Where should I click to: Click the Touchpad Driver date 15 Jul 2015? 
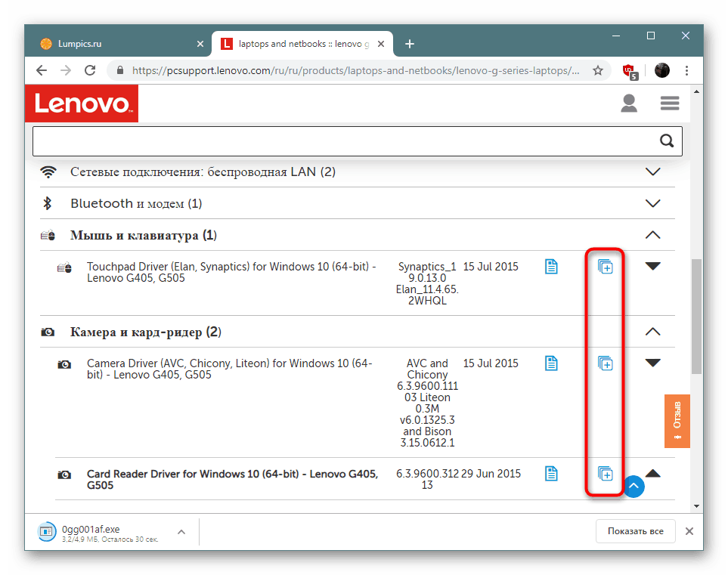click(x=491, y=267)
